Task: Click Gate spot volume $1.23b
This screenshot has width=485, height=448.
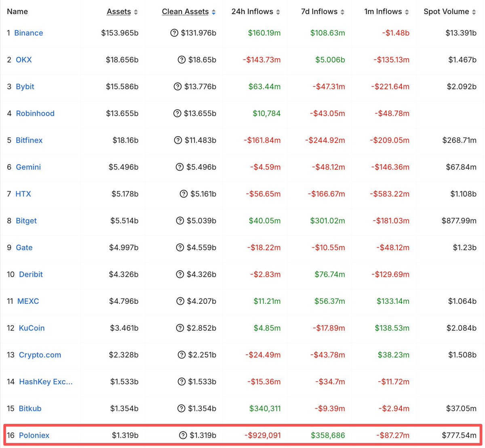Action: 465,248
